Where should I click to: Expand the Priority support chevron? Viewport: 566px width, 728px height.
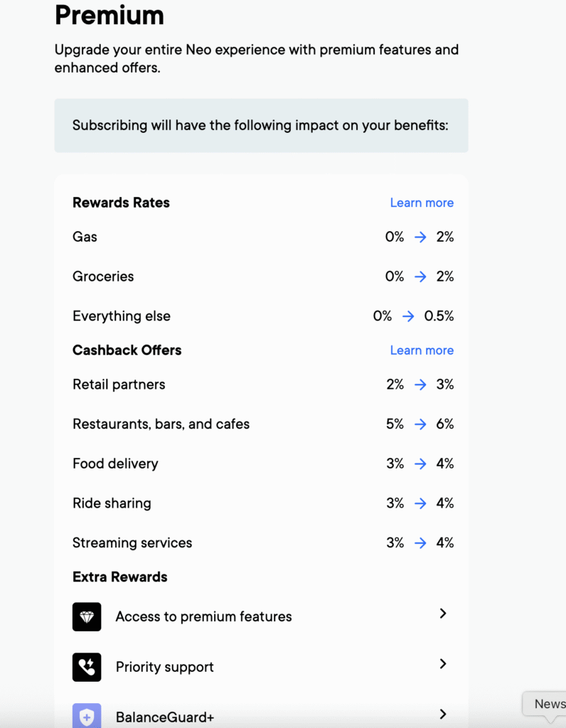[443, 664]
